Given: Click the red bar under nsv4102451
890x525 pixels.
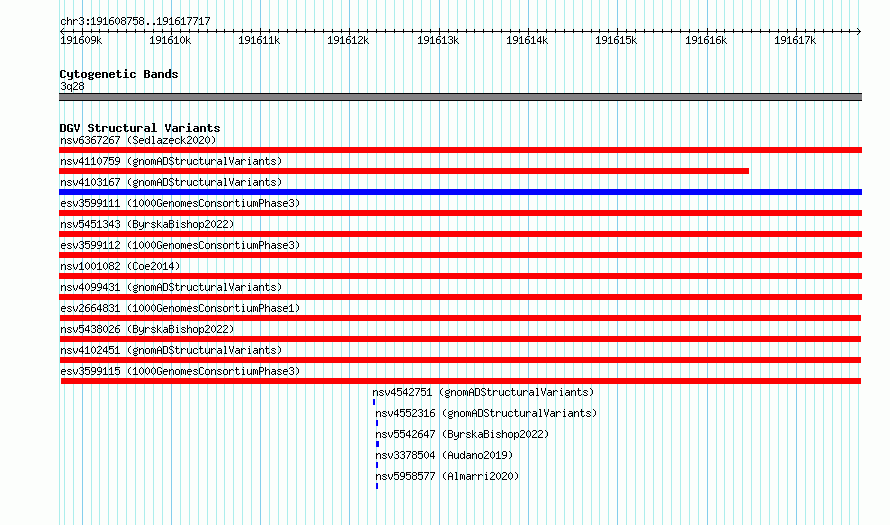Looking at the screenshot, I should click(x=460, y=360).
